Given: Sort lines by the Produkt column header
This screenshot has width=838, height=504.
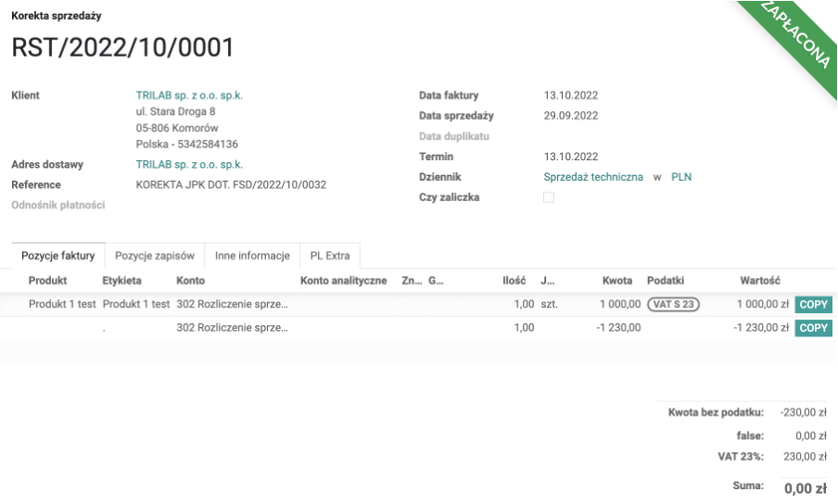Looking at the screenshot, I should point(47,280).
